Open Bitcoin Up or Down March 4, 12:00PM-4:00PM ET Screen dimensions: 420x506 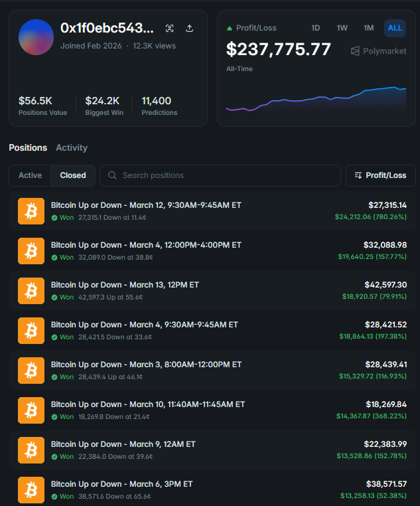[x=146, y=245]
